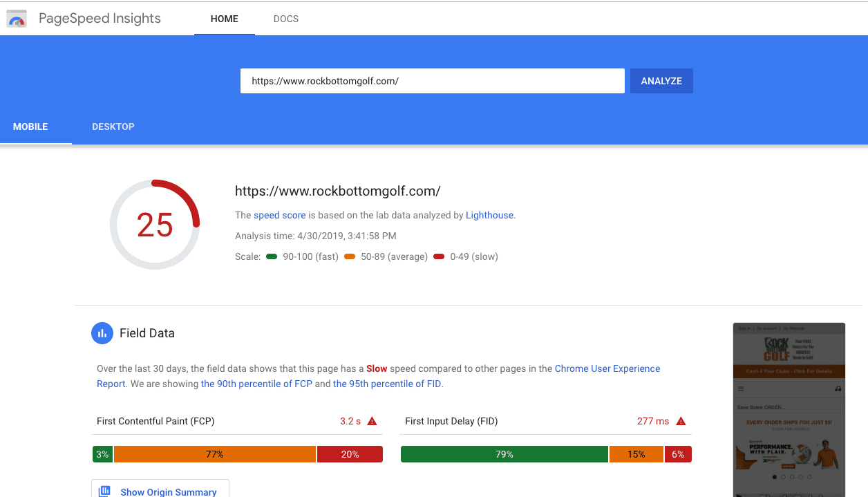Switch to the DESKTOP tab
The width and height of the screenshot is (868, 497).
tap(113, 126)
